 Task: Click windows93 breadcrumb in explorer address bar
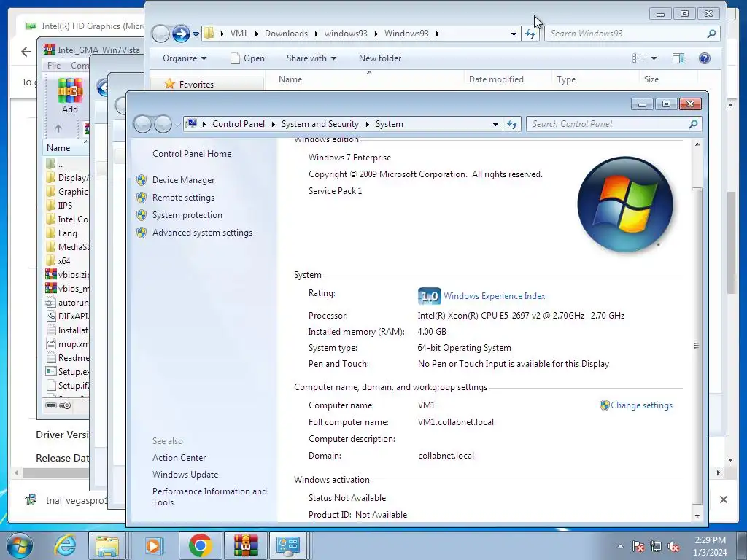pos(346,34)
